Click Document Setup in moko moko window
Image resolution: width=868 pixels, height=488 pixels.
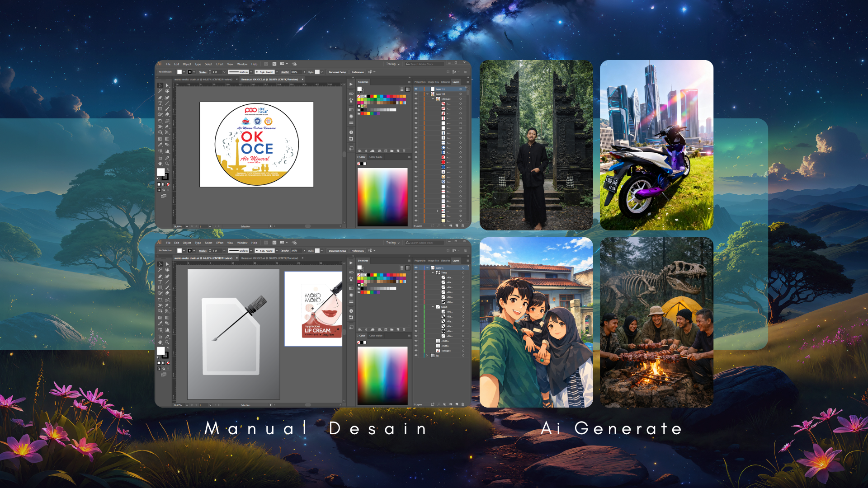click(x=337, y=251)
